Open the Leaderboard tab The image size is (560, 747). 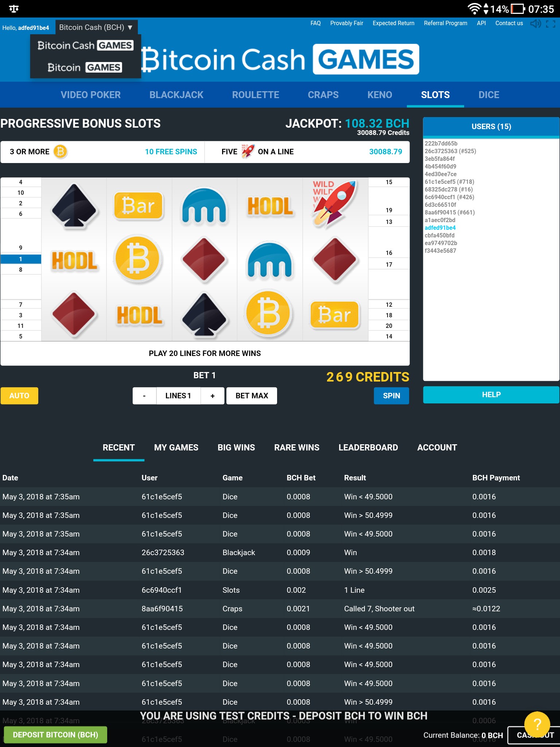coord(368,448)
